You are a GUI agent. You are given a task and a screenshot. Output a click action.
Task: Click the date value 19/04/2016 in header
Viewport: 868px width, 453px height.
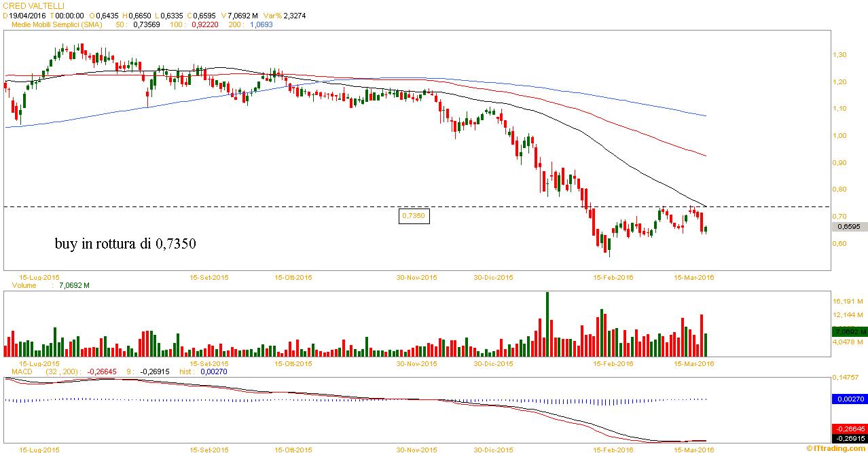tap(28, 15)
